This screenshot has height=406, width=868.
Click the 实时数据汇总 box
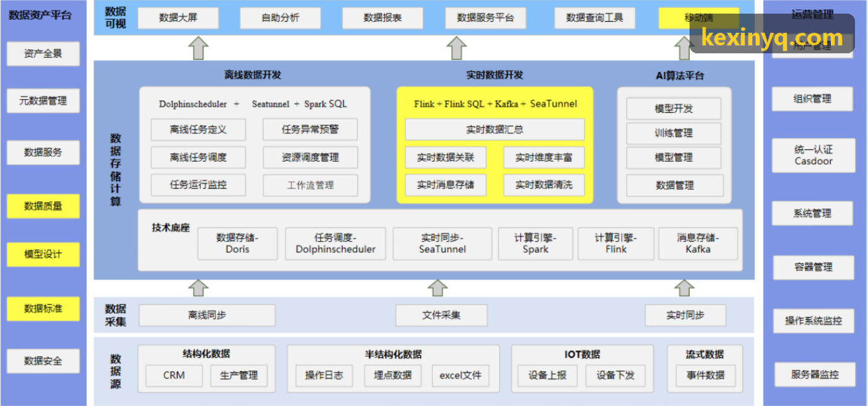(494, 130)
